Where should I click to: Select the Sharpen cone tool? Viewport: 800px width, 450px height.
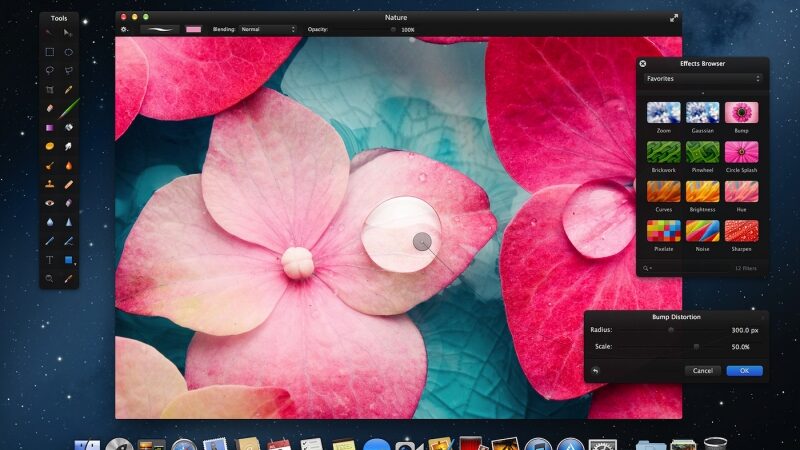tap(68, 222)
